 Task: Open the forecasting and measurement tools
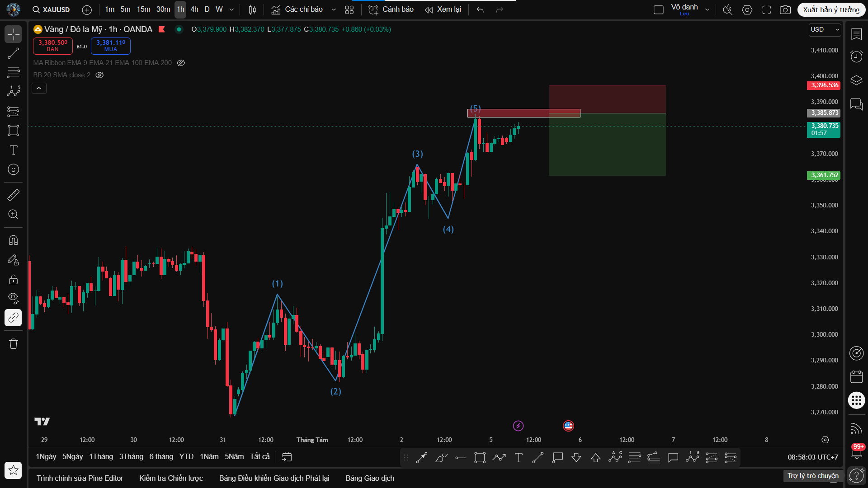tap(13, 111)
